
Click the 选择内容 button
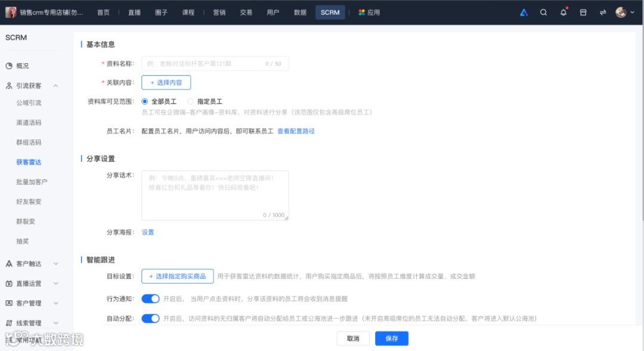pos(166,82)
